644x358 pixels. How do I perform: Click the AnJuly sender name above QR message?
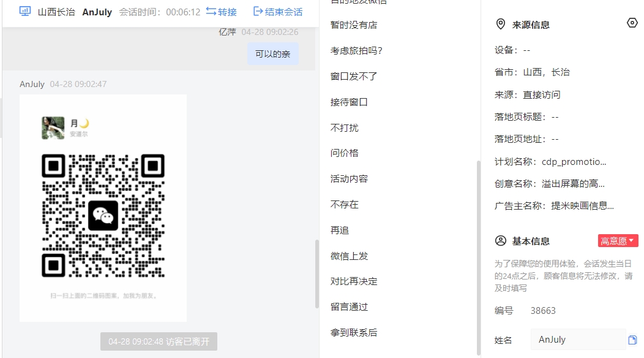tap(32, 85)
